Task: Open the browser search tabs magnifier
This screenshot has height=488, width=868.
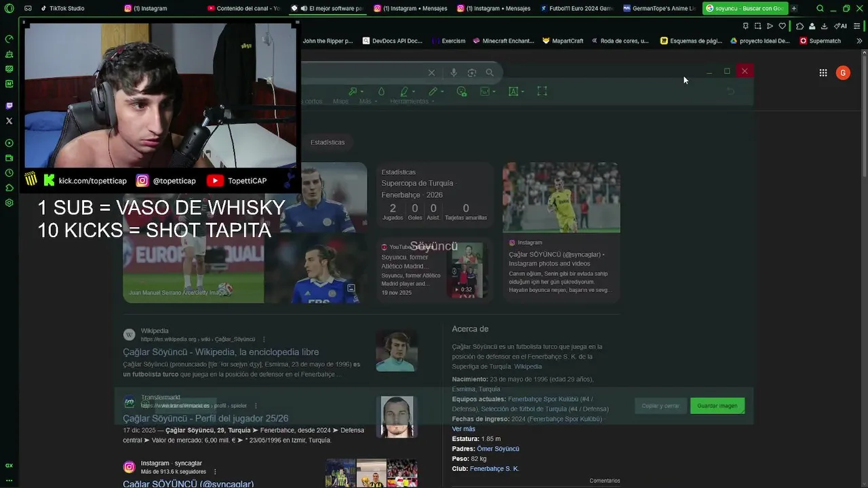Action: [820, 8]
